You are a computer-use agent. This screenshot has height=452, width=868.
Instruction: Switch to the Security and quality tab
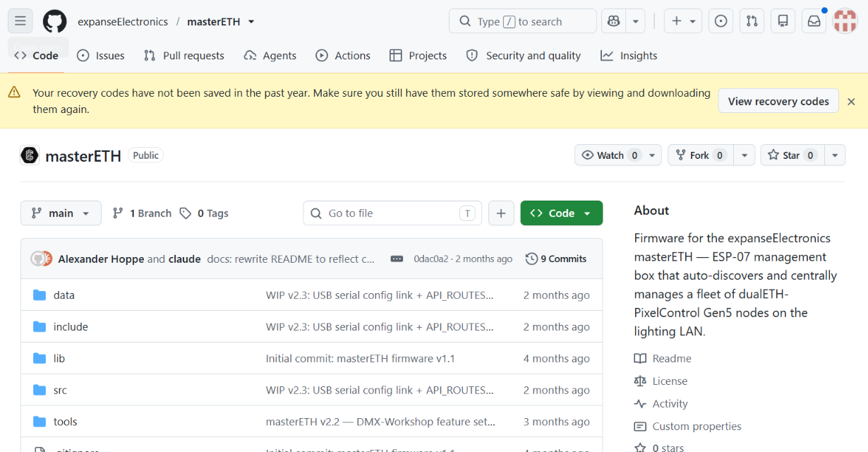pos(524,56)
